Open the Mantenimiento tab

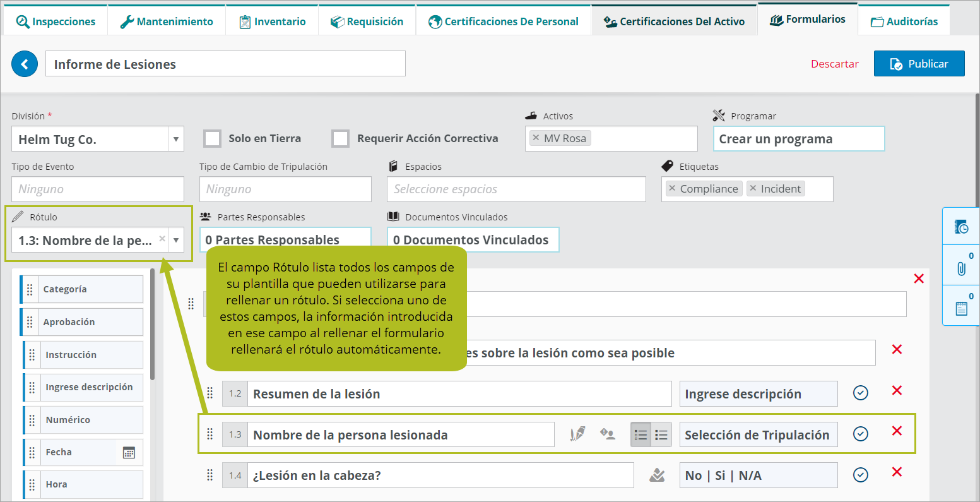167,21
